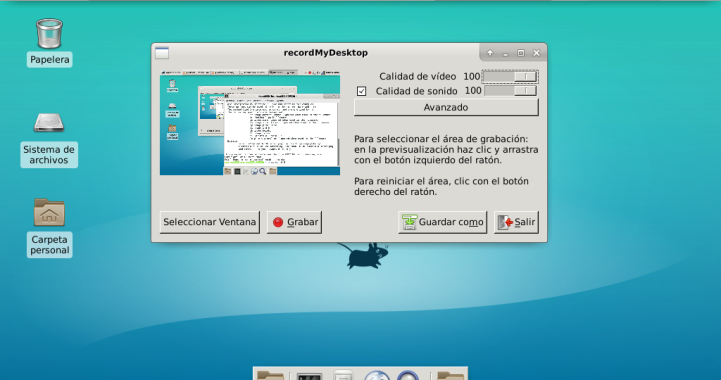Image resolution: width=721 pixels, height=380 pixels.
Task: Click the Seleccionar Ventana button
Action: click(x=210, y=222)
